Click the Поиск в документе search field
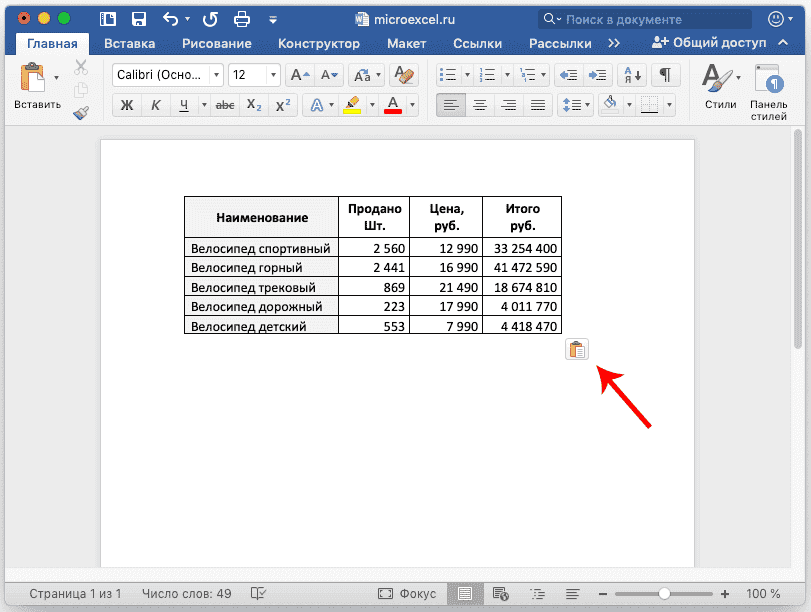811x612 pixels. click(650, 19)
